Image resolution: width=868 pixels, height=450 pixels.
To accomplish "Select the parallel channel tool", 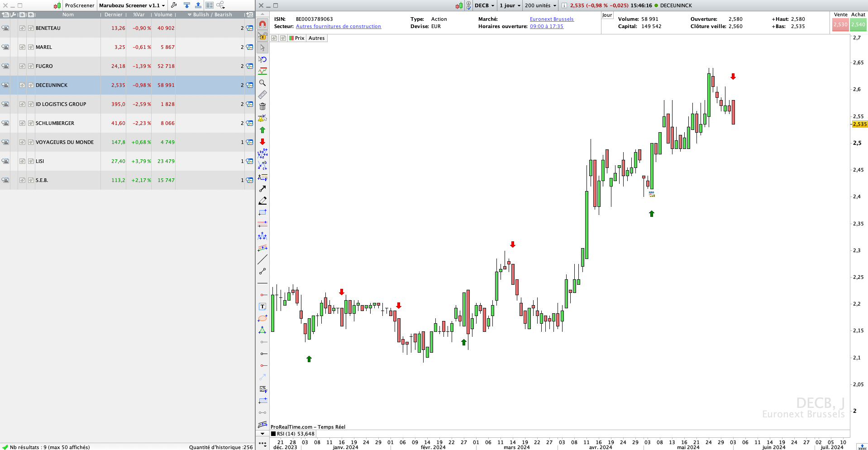I will tap(262, 424).
